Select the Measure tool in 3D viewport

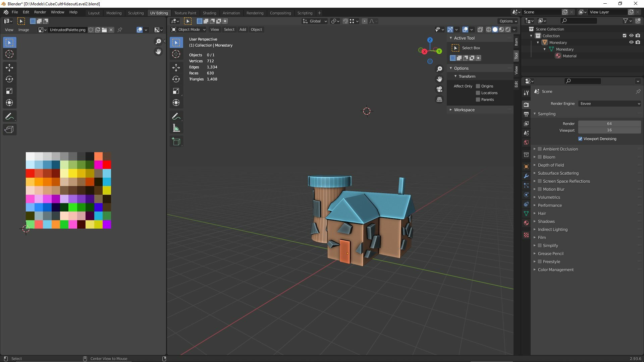176,128
